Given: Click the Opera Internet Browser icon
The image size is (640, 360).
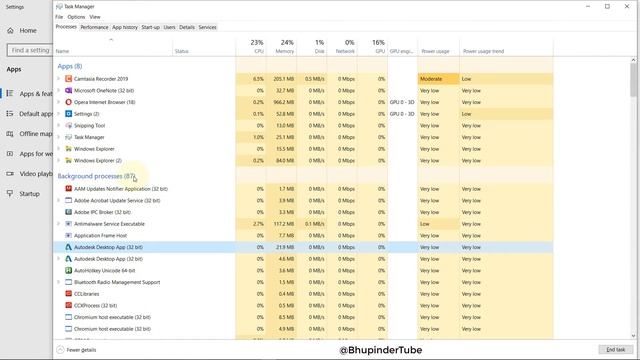Looking at the screenshot, I should 69,102.
